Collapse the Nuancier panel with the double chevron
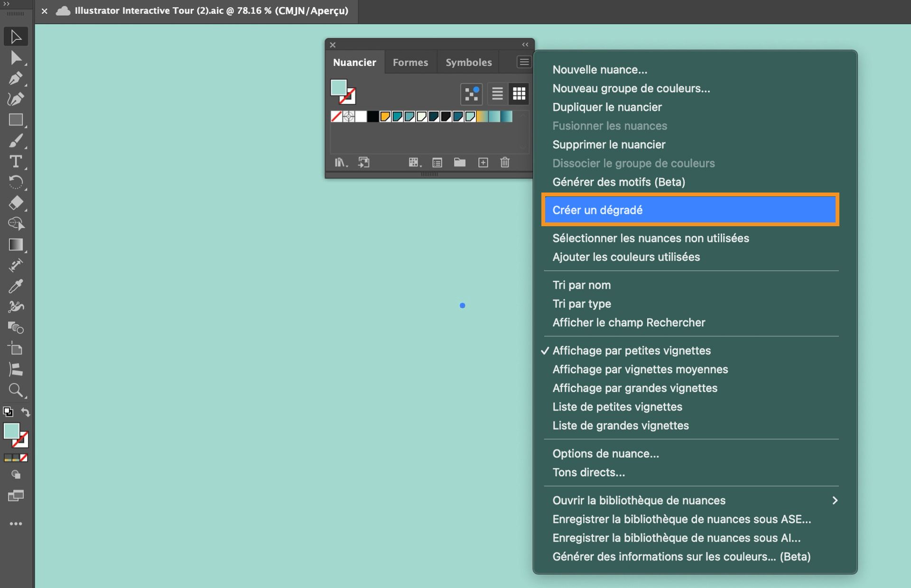The image size is (911, 588). point(525,44)
